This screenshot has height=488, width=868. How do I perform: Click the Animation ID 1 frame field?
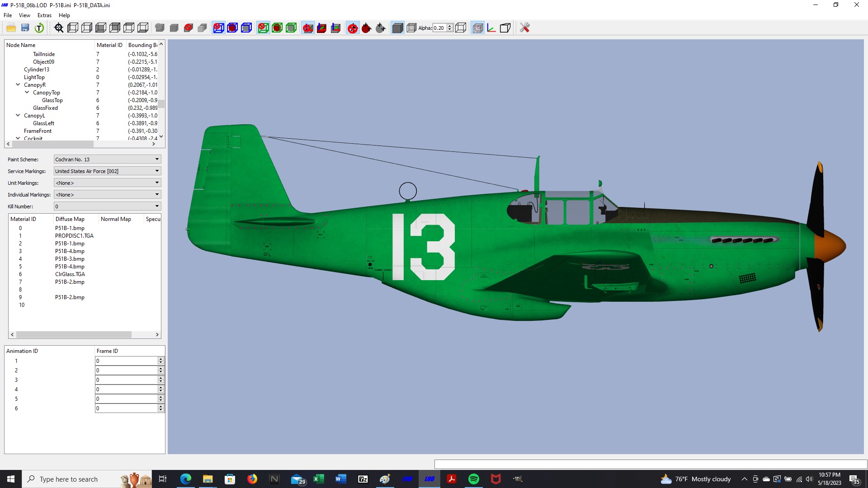127,361
